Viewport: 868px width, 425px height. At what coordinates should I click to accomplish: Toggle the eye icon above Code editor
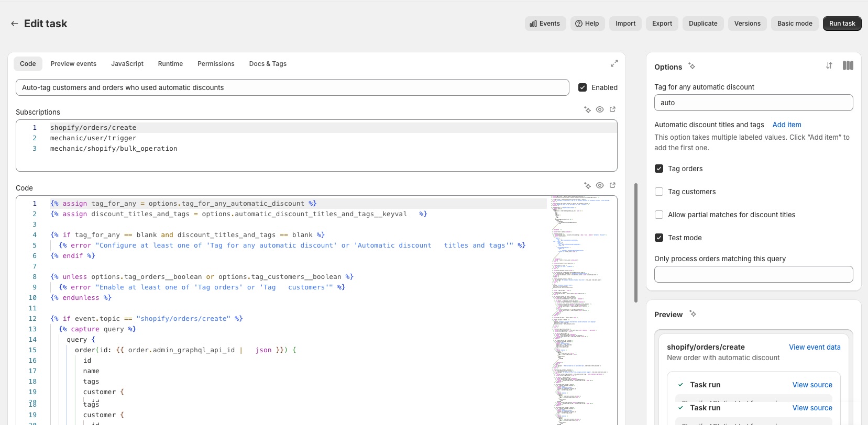click(600, 185)
